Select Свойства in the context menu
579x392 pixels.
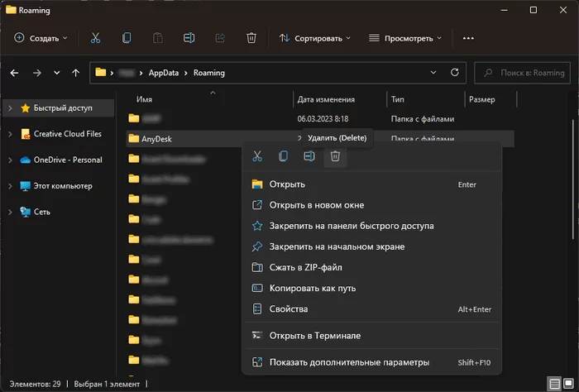click(289, 309)
